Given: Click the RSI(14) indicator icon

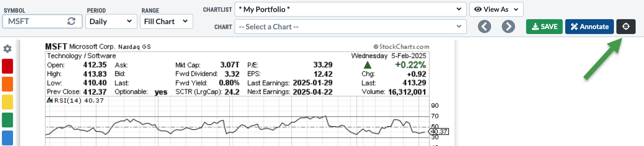Looking at the screenshot, I should [x=49, y=101].
